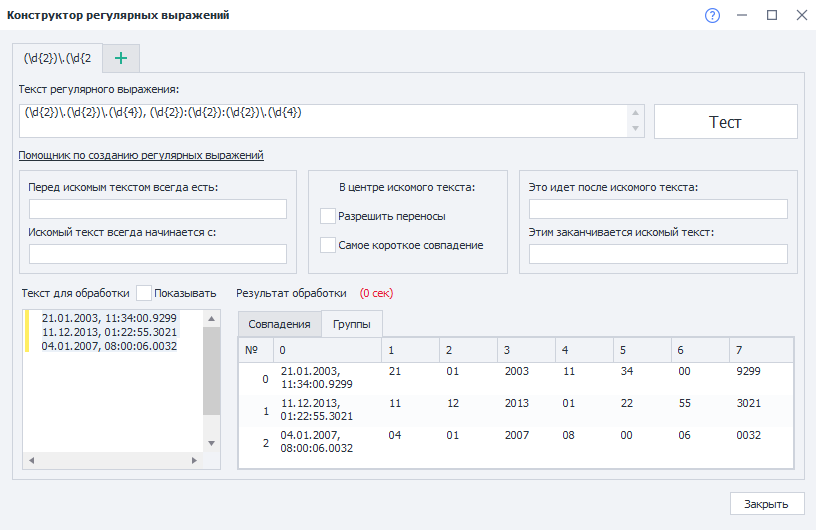
Task: Click the blue help question mark icon
Action: coord(712,15)
